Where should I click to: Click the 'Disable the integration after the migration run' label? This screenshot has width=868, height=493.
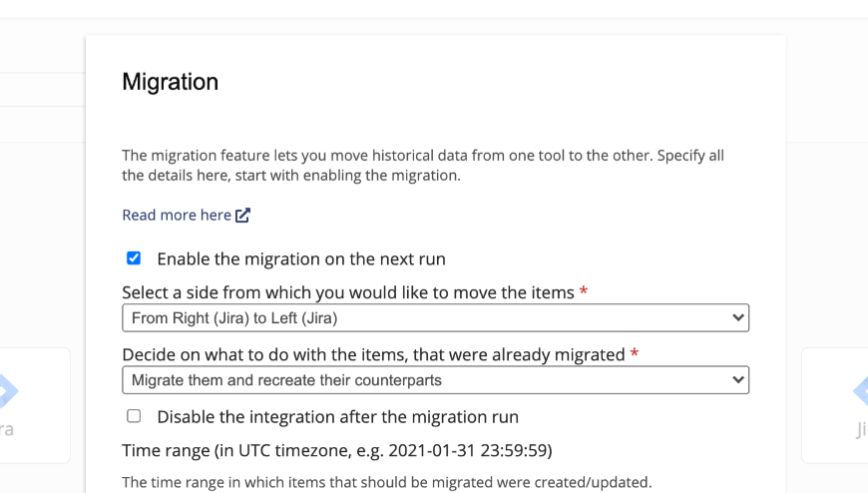click(x=337, y=417)
